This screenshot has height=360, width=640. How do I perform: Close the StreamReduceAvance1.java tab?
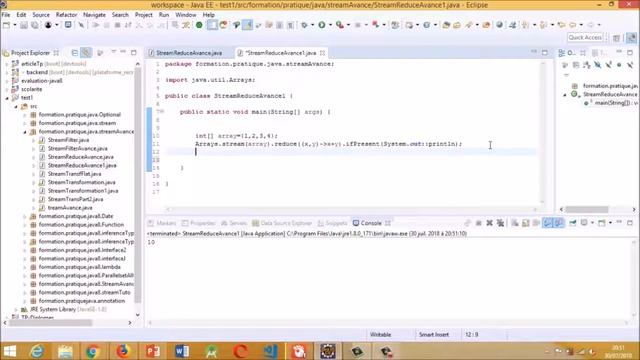[322, 53]
